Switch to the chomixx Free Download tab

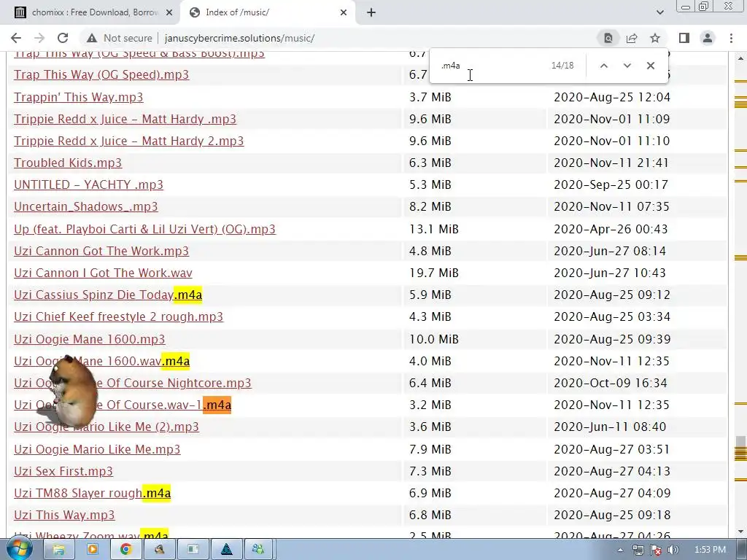[x=93, y=12]
